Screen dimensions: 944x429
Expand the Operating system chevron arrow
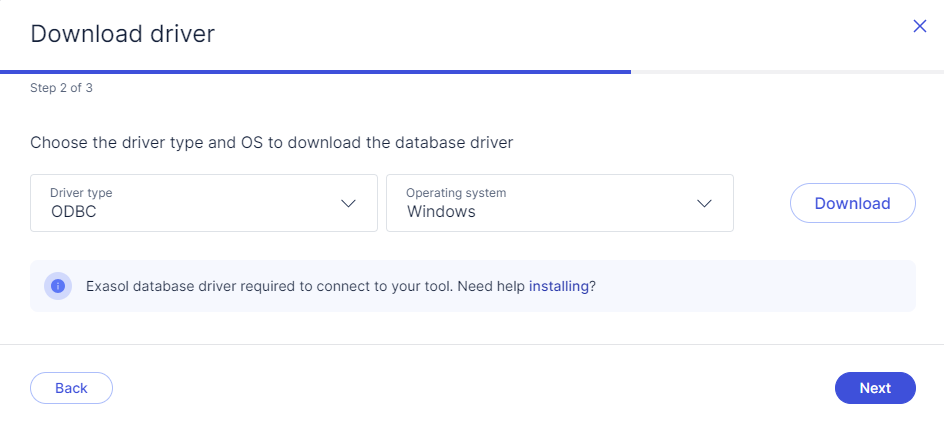[704, 203]
